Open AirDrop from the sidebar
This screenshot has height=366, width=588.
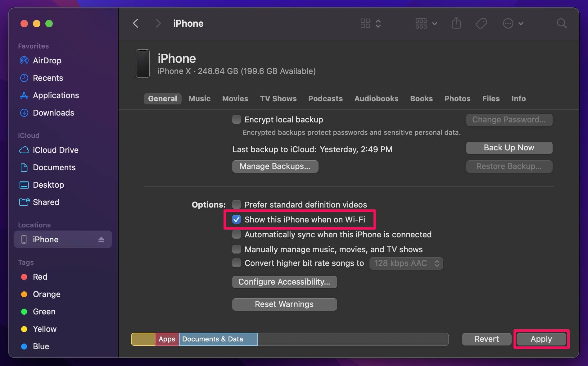(47, 61)
